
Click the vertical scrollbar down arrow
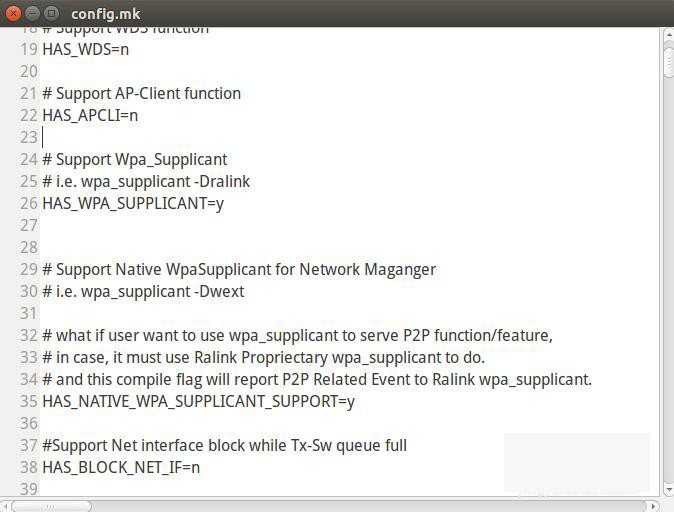coord(668,490)
